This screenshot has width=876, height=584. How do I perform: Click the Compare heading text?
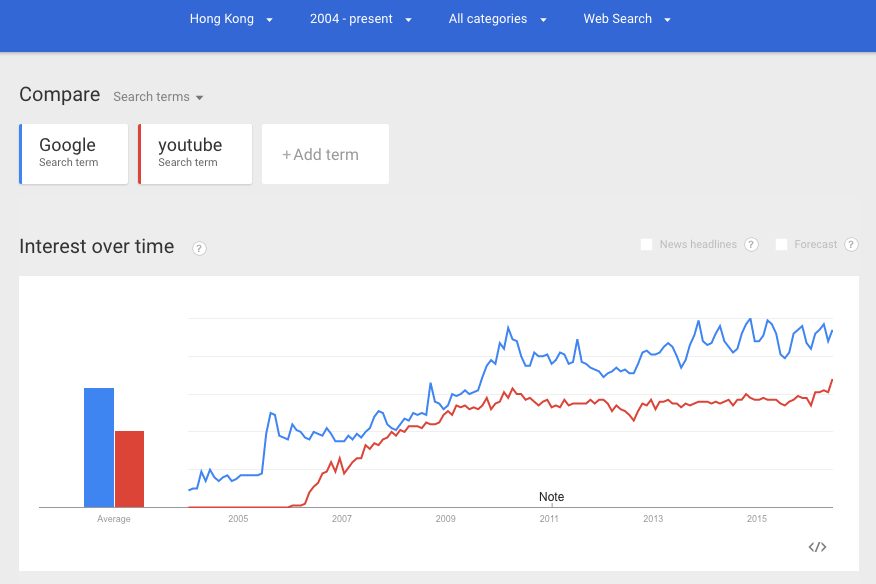pyautogui.click(x=60, y=95)
